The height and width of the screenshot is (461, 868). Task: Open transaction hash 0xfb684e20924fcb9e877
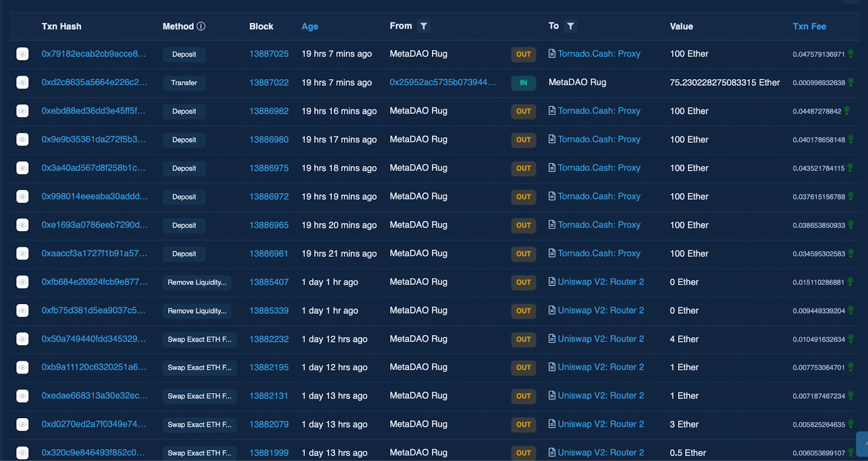[x=94, y=282]
